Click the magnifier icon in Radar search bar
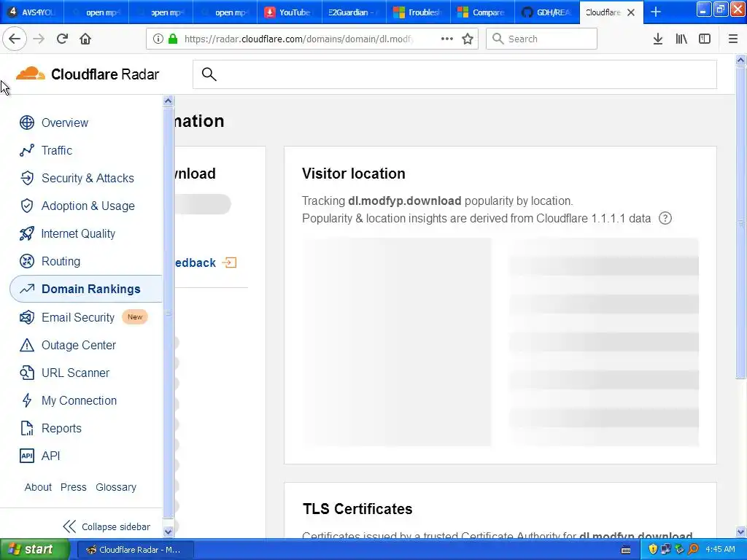This screenshot has width=747, height=560. click(x=209, y=74)
